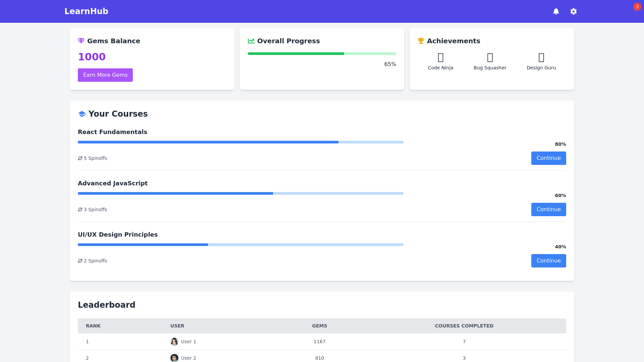Click the USER column header
This screenshot has height=362, width=644.
coord(177,326)
